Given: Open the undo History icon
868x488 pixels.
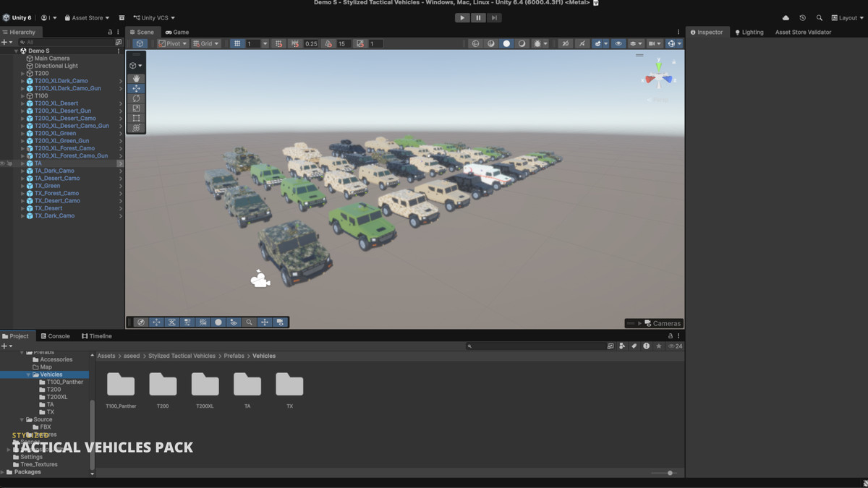Looking at the screenshot, I should point(803,17).
